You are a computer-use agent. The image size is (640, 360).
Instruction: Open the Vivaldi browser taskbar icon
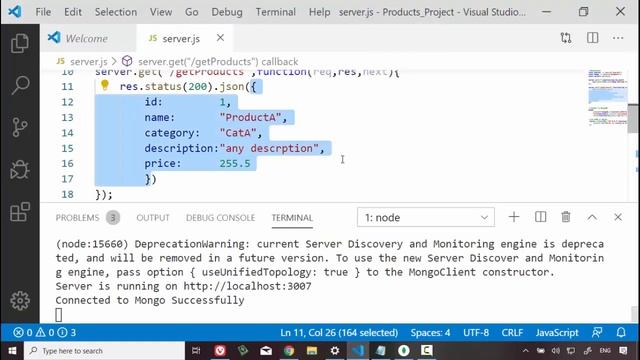click(220, 351)
